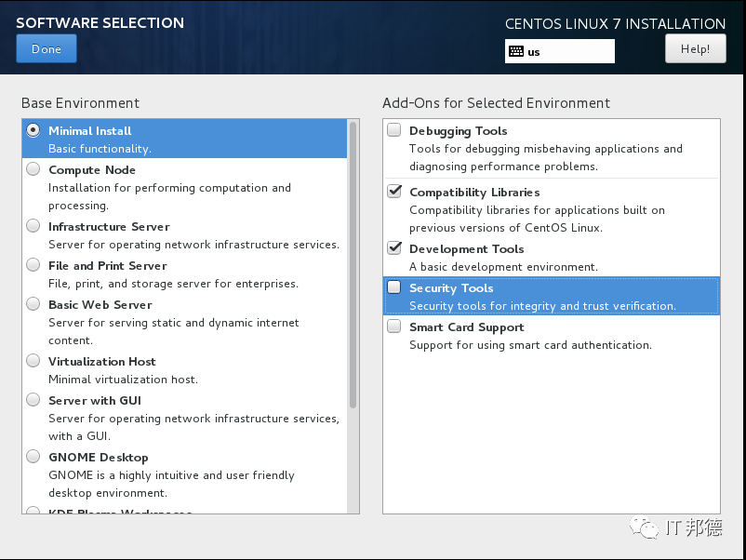746x560 pixels.
Task: Pick the File and Print Server radio
Action: point(33,264)
